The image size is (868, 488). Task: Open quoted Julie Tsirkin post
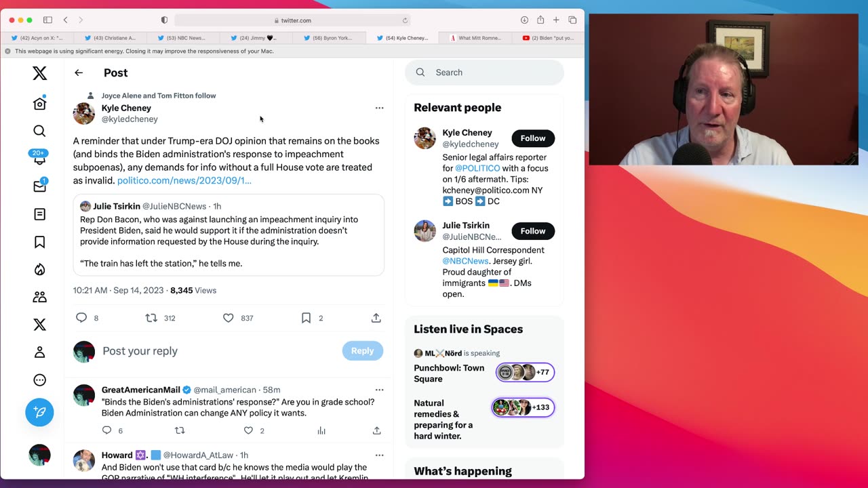pos(229,235)
